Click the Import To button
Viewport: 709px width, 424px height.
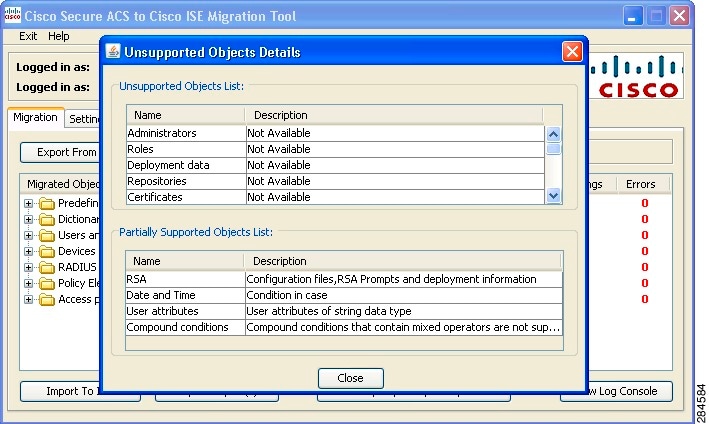click(60, 391)
